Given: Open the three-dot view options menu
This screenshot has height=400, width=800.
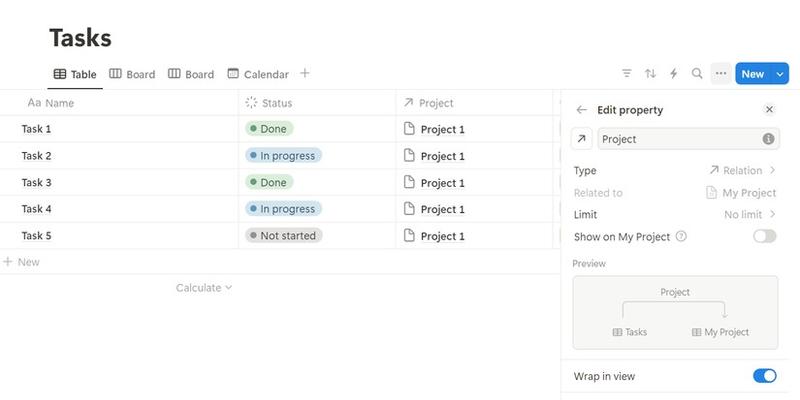Looking at the screenshot, I should tap(721, 74).
